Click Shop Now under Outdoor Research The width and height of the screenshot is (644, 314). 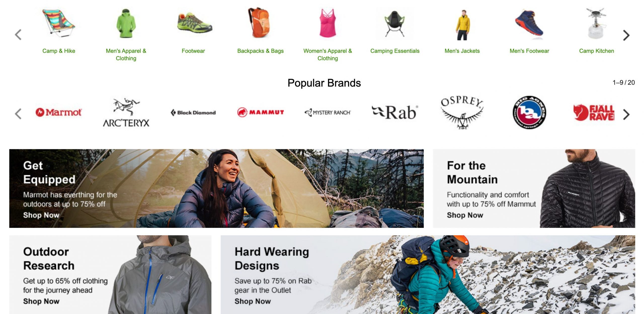(41, 301)
